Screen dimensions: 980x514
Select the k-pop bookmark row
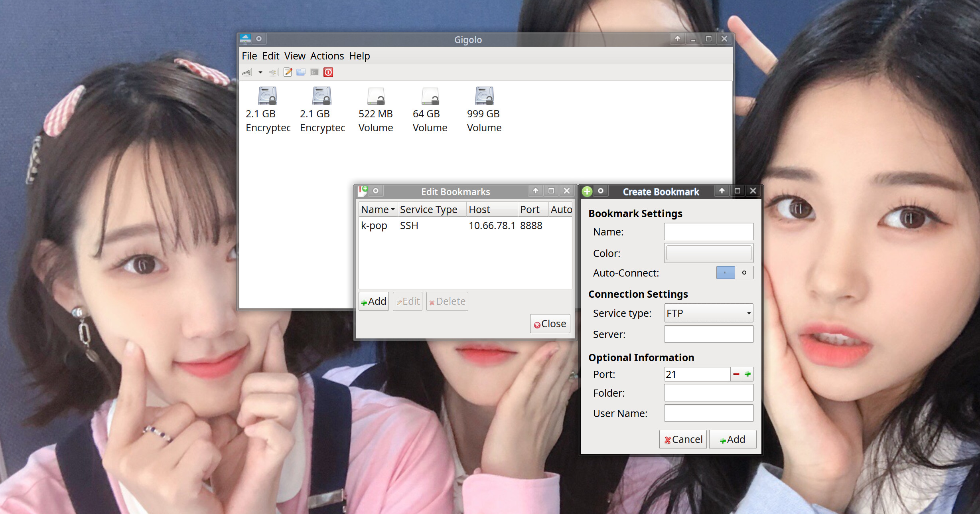point(465,225)
